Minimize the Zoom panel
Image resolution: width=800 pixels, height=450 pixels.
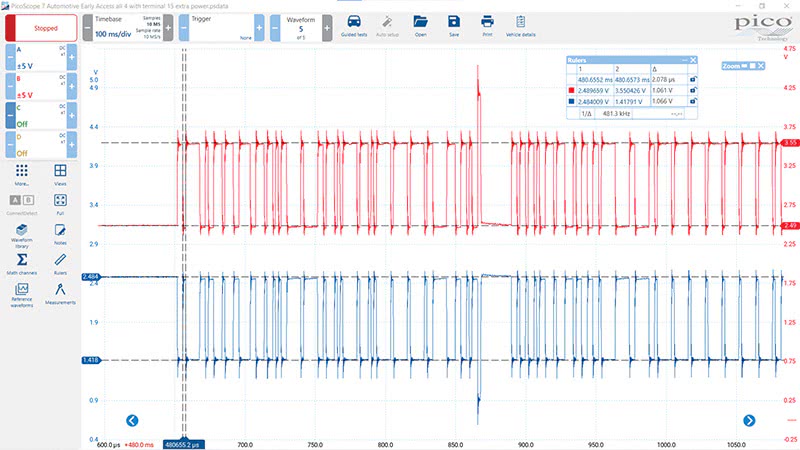(744, 66)
